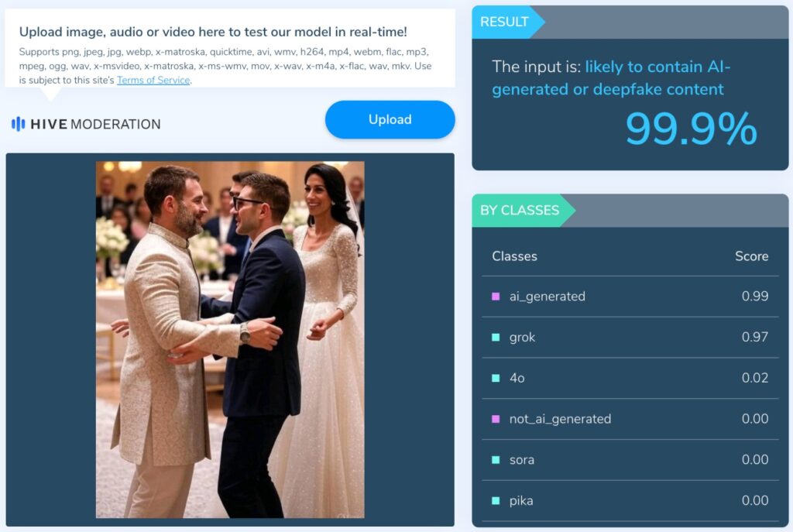Click the 'likely to contain AI-generated' result text
The height and width of the screenshot is (532, 793).
(x=611, y=78)
